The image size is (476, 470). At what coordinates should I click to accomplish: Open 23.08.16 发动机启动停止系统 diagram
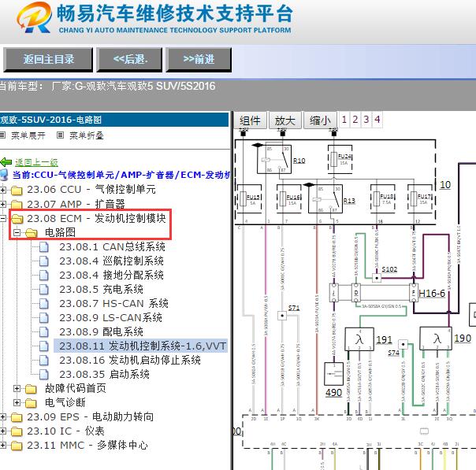pos(130,361)
